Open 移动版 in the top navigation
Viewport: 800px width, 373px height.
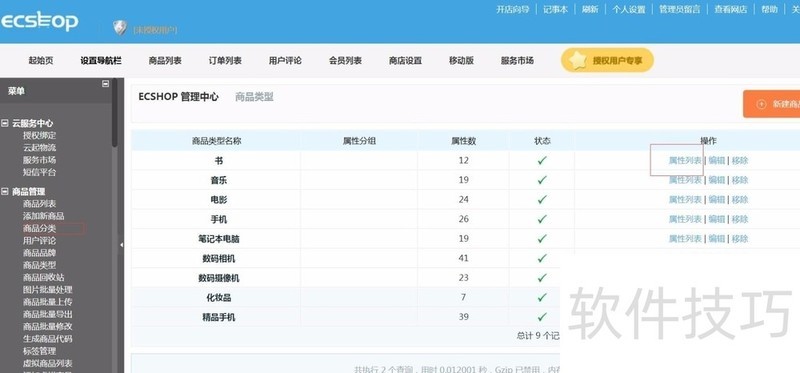click(x=462, y=60)
